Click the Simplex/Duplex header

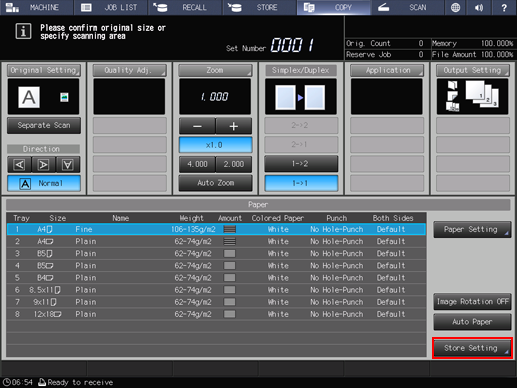click(x=301, y=70)
